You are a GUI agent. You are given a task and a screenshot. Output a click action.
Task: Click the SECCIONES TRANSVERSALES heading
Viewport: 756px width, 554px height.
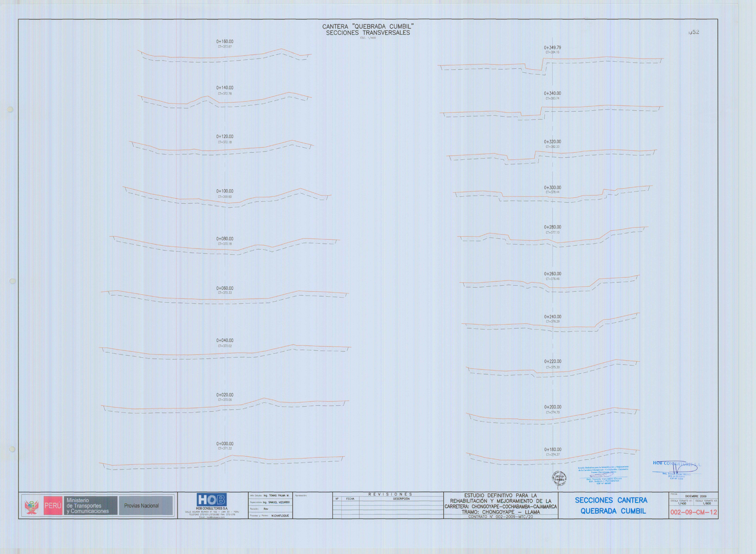click(368, 33)
